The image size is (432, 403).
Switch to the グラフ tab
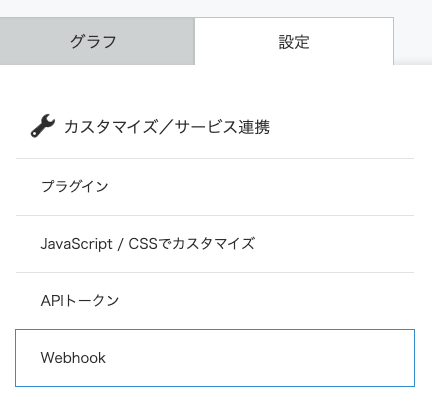(97, 41)
